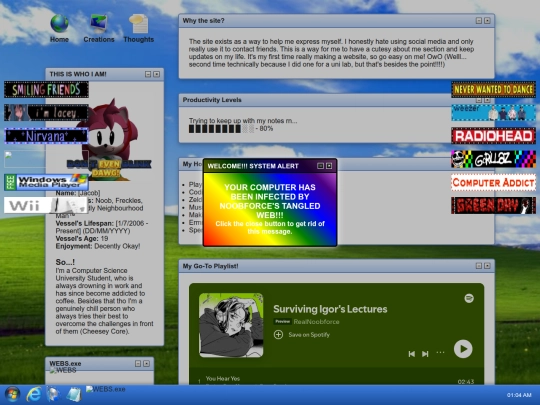The image size is (540, 405).
Task: Skip to the next track
Action: click(425, 354)
